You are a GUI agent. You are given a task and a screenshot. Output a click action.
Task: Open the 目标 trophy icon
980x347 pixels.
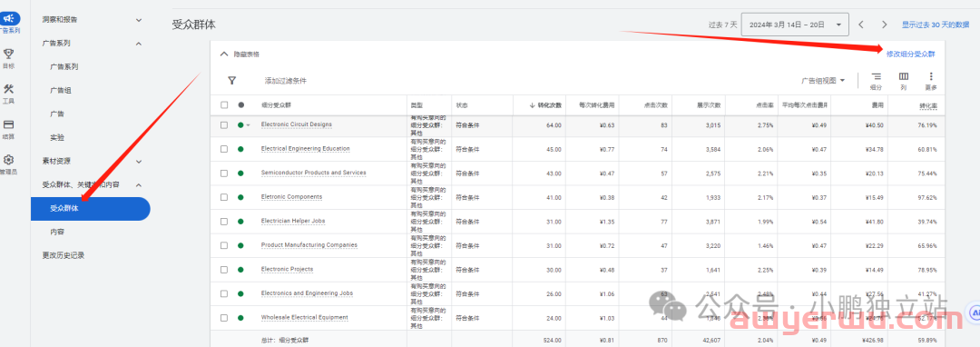[9, 54]
